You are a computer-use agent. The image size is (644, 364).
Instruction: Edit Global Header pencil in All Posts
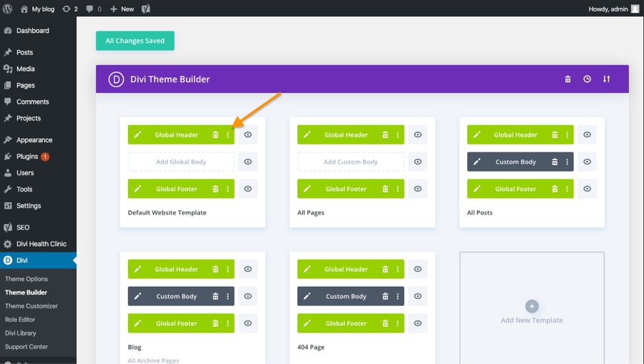pos(477,134)
